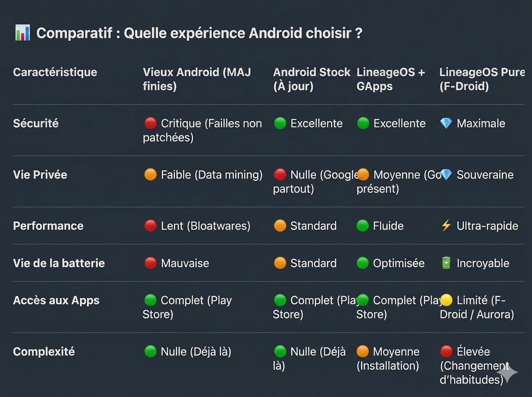Click the Mauvaise battery cell text
The image size is (532, 397).
click(185, 263)
